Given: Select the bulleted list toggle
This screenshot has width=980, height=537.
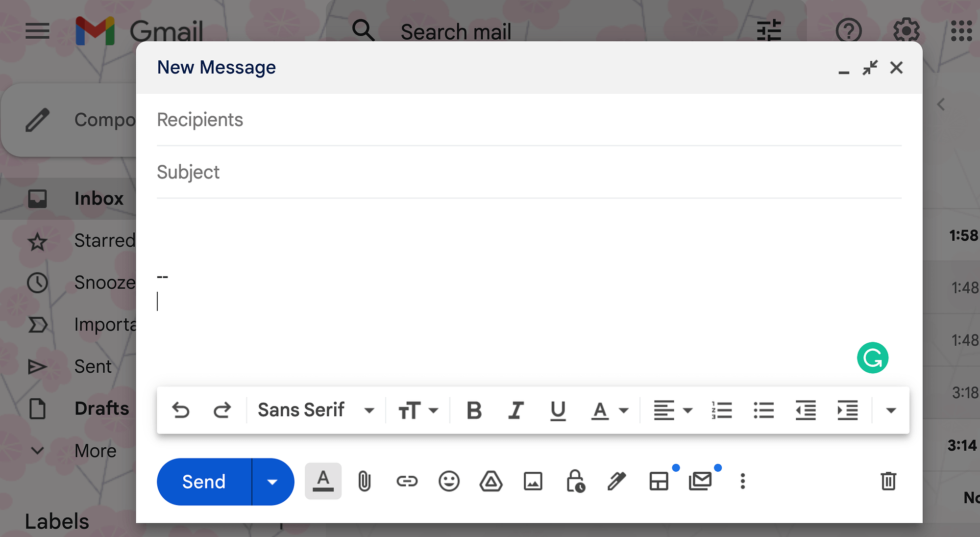Looking at the screenshot, I should [x=763, y=410].
